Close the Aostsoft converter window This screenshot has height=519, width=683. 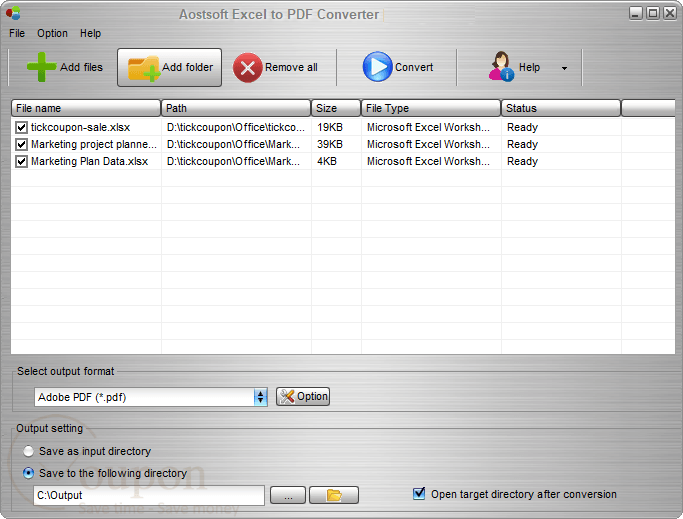(x=669, y=14)
